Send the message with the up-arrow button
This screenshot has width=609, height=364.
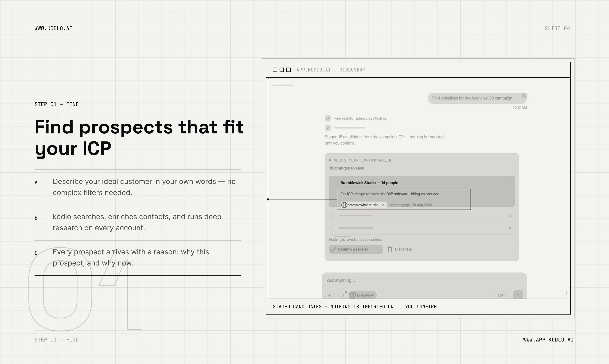click(518, 295)
